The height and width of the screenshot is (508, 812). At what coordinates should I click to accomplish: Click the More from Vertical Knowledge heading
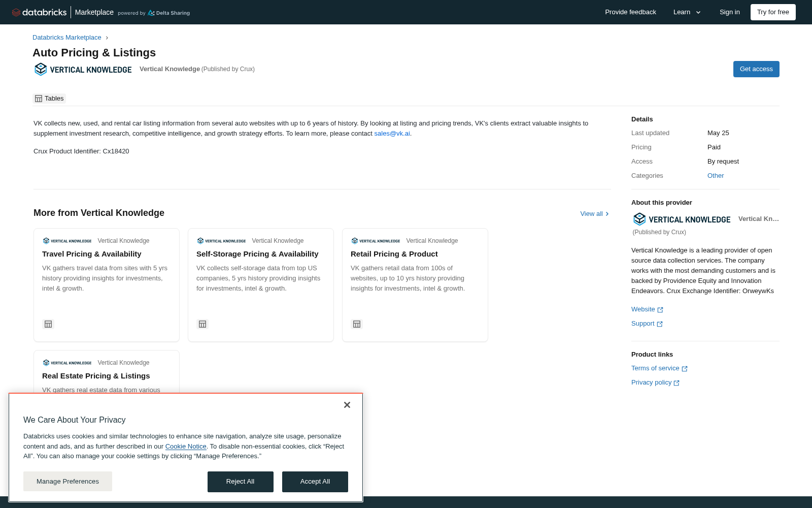pos(99,213)
